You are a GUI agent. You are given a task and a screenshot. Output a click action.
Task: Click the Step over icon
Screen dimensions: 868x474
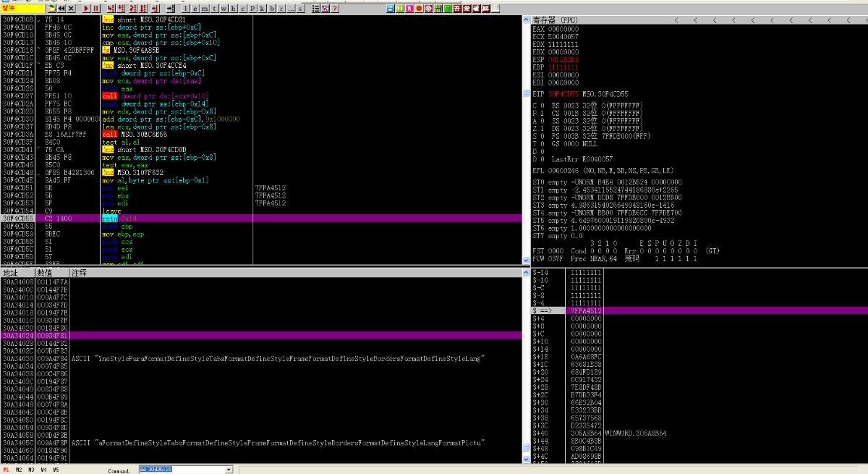121,8
